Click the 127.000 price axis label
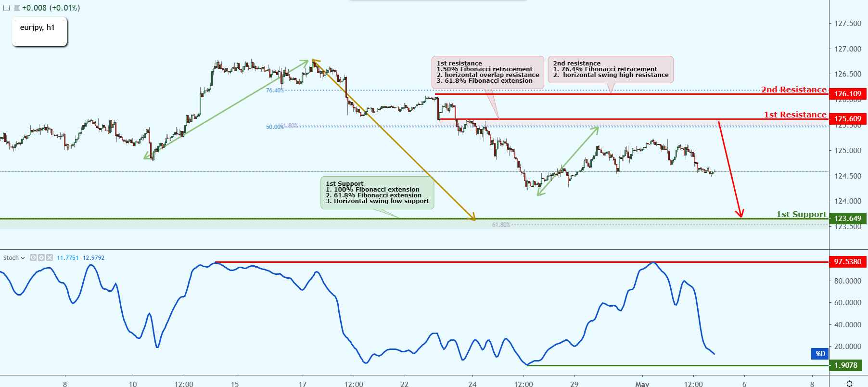Image resolution: width=868 pixels, height=387 pixels. [848, 49]
